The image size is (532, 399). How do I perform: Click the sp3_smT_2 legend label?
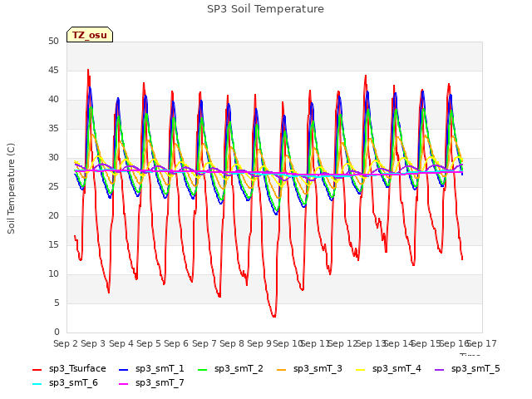tap(239, 368)
